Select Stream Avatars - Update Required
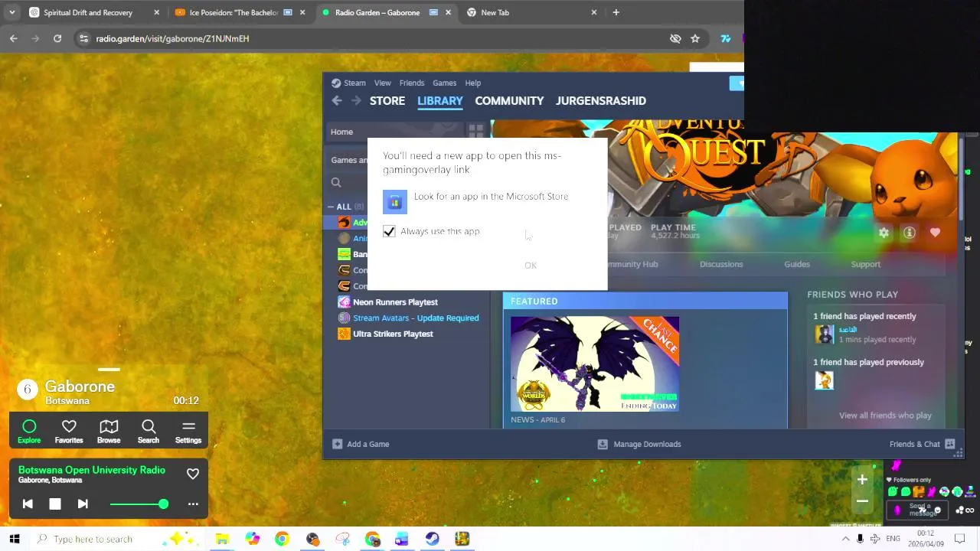This screenshot has height=551, width=980. [415, 318]
